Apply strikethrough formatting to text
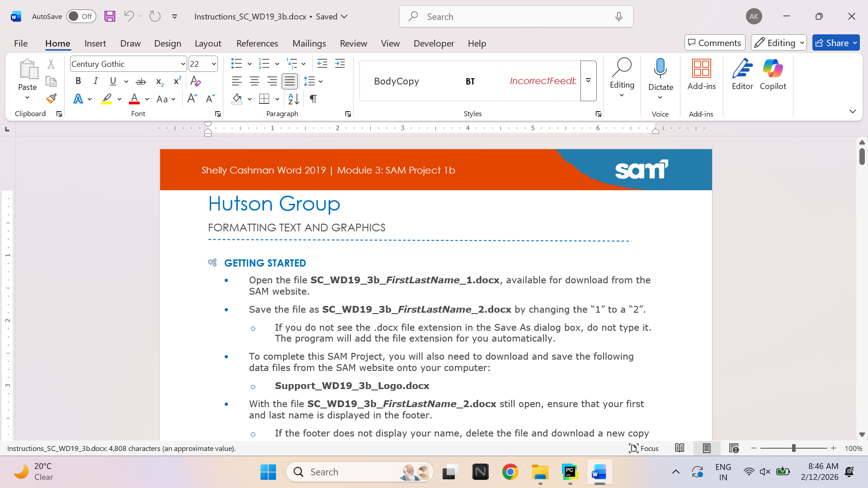Image resolution: width=868 pixels, height=488 pixels. click(141, 81)
